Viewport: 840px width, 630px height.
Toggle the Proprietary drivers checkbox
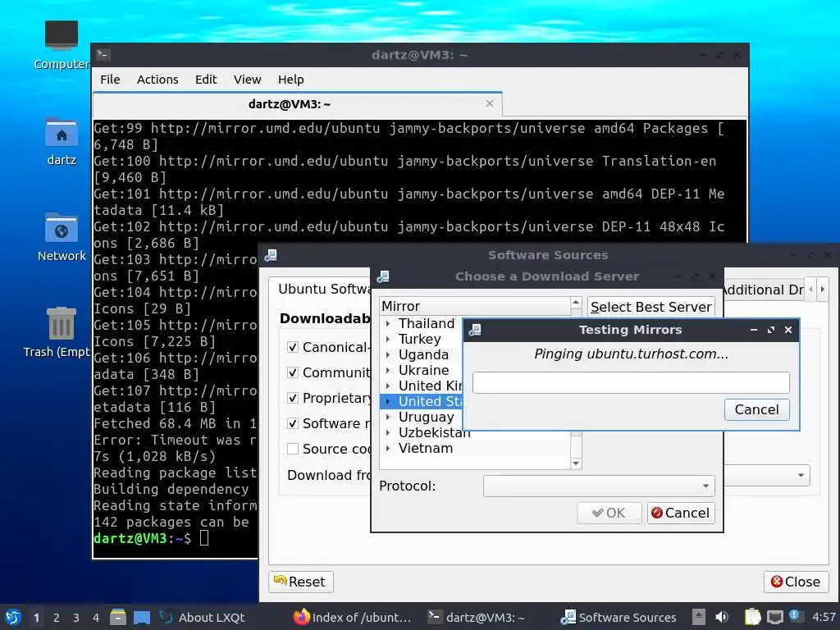coord(293,398)
